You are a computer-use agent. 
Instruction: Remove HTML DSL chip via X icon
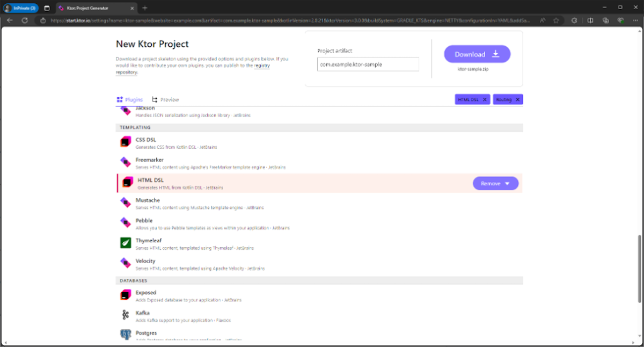click(x=485, y=100)
